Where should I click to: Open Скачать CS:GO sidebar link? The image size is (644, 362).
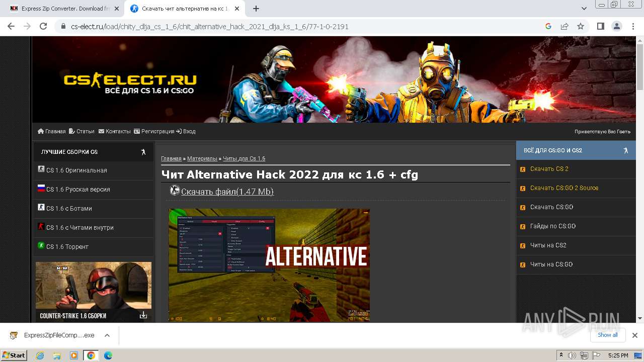pyautogui.click(x=552, y=207)
